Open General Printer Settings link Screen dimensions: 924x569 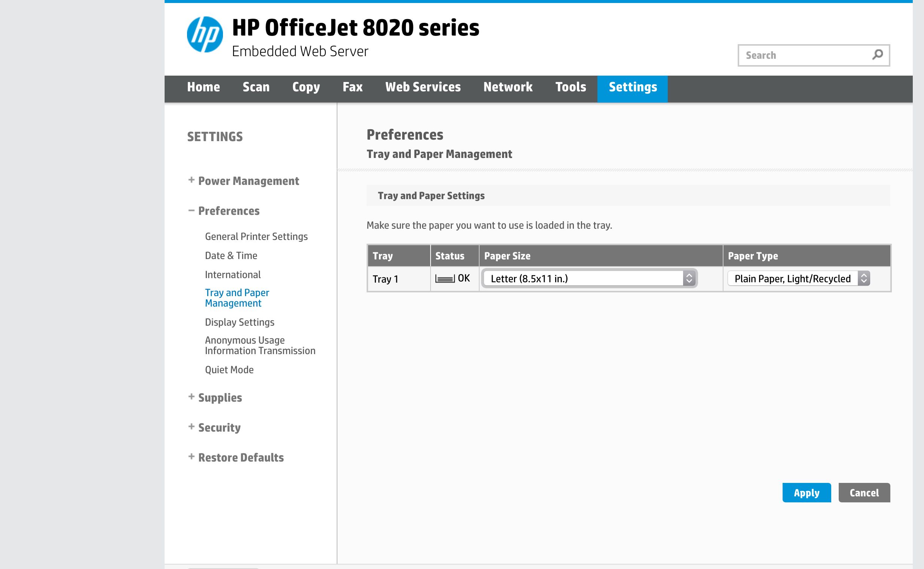[x=256, y=237]
